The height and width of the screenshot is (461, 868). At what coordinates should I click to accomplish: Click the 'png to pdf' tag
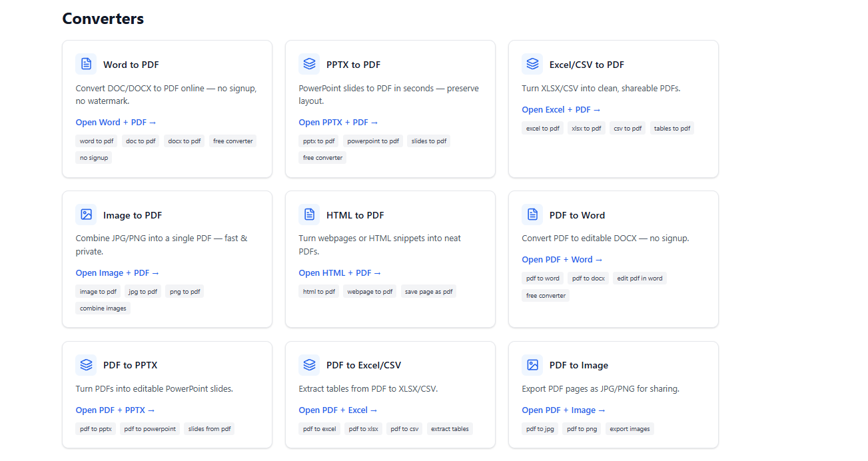(185, 292)
